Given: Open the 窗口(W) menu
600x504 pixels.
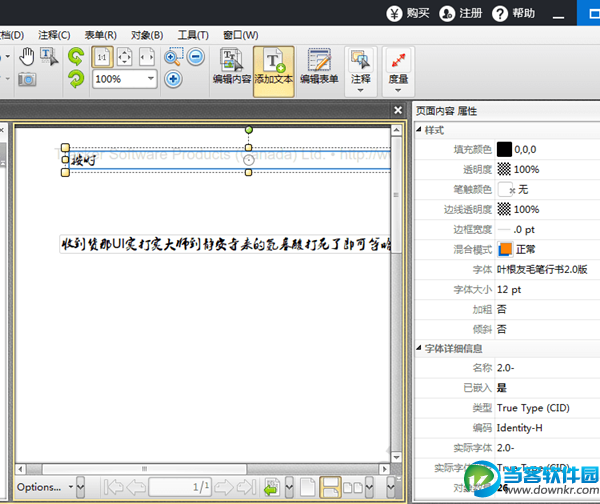Looking at the screenshot, I should 241,35.
